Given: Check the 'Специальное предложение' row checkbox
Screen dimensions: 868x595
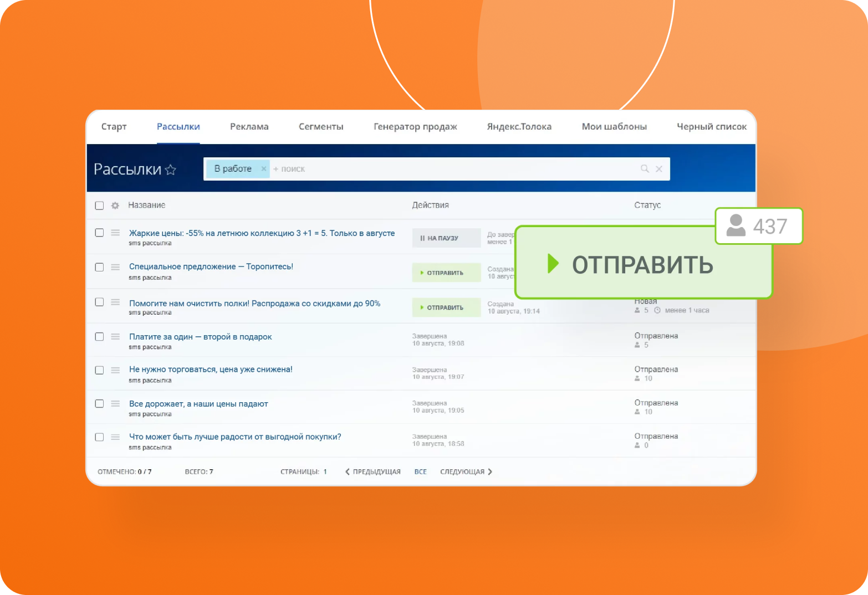Looking at the screenshot, I should click(99, 267).
